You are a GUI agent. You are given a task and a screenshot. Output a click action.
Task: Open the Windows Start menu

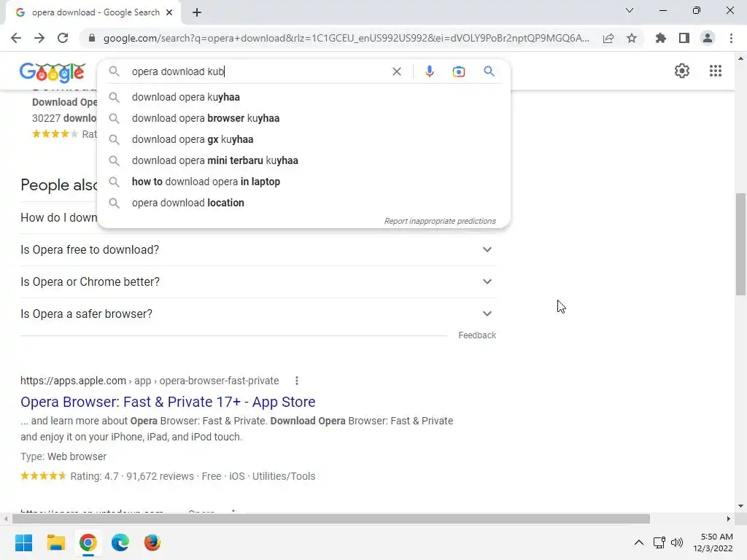click(x=23, y=542)
